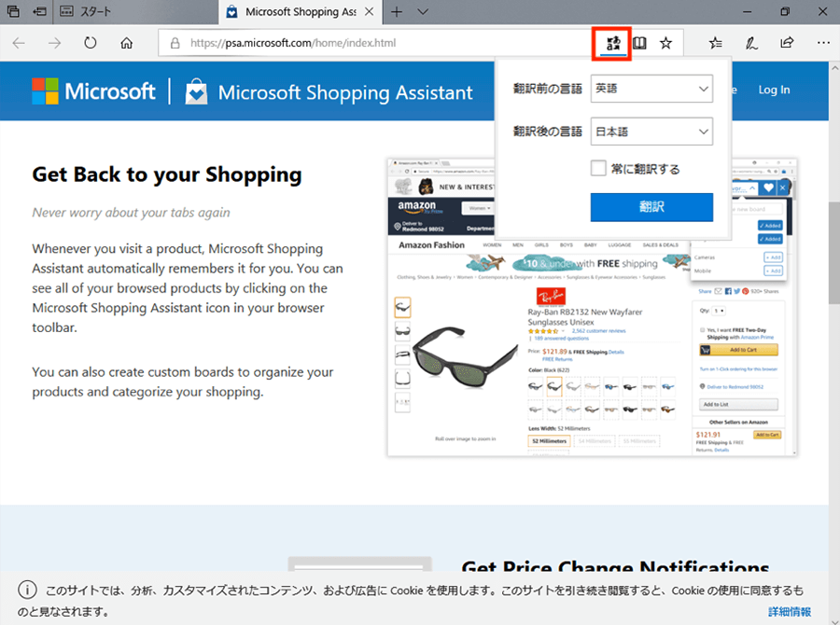
Task: Click the Microsoft logo in header
Action: (x=93, y=91)
